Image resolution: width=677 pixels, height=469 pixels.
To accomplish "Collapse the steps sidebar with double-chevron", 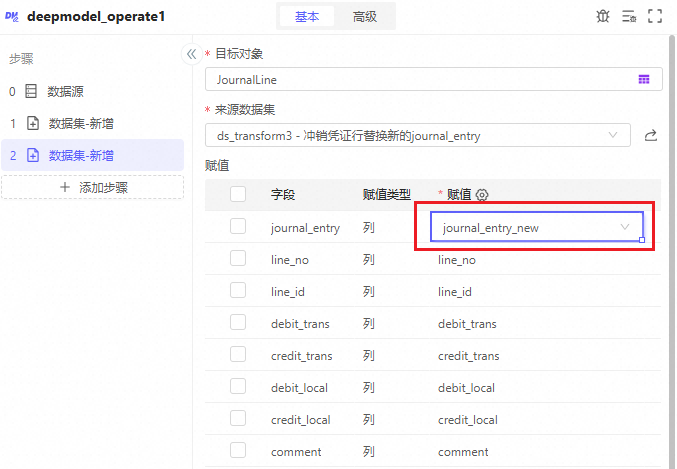I will [x=192, y=55].
